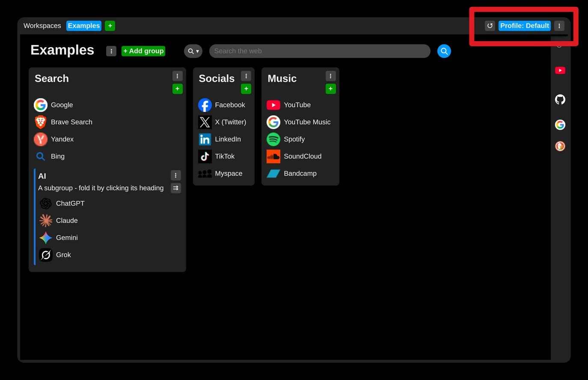Add a bookmark to the Search group
Image resolution: width=588 pixels, height=380 pixels.
pos(178,89)
